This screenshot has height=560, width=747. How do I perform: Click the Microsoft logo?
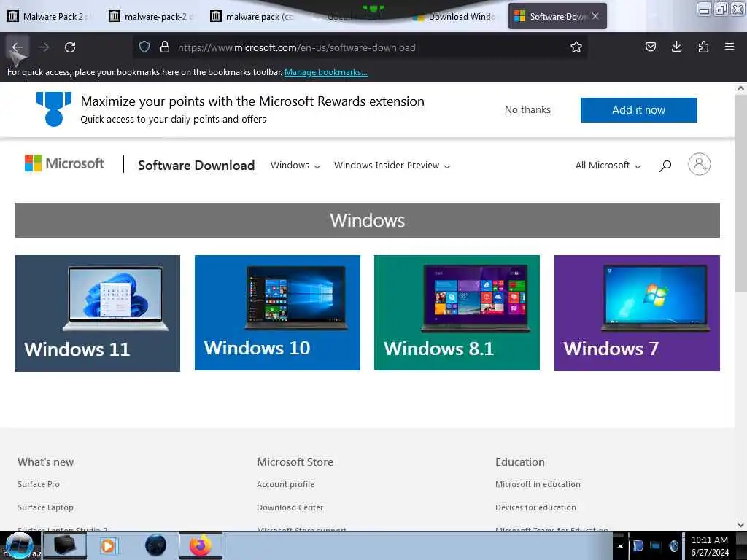pos(64,163)
